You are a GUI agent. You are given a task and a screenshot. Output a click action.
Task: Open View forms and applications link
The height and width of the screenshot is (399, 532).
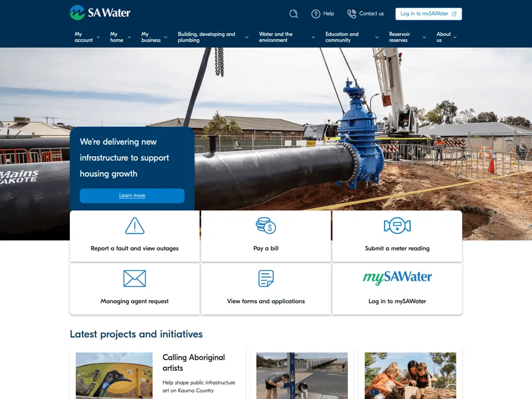point(266,301)
